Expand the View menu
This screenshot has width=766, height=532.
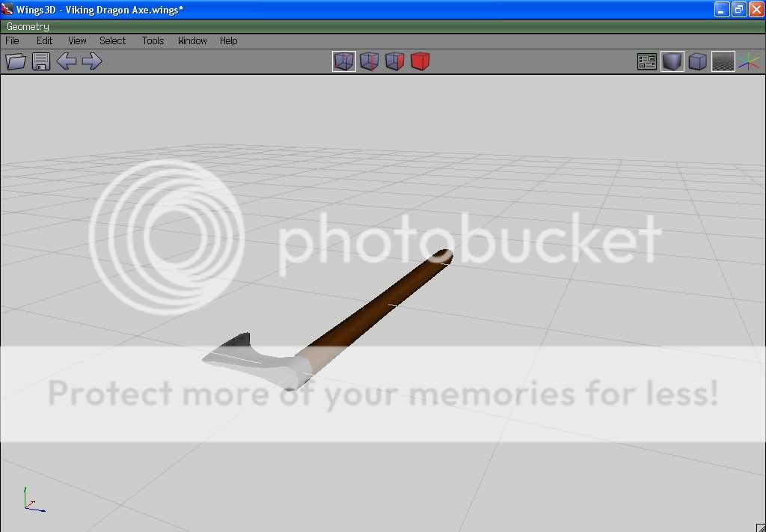click(x=77, y=40)
